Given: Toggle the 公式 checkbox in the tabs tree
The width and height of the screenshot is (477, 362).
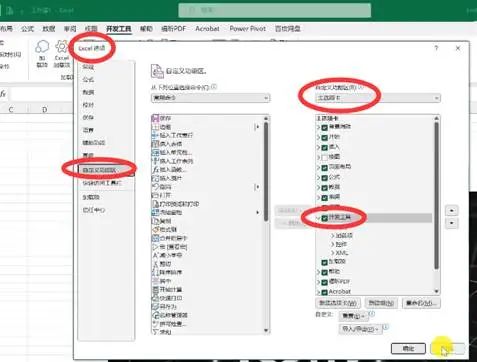Looking at the screenshot, I should point(325,178).
